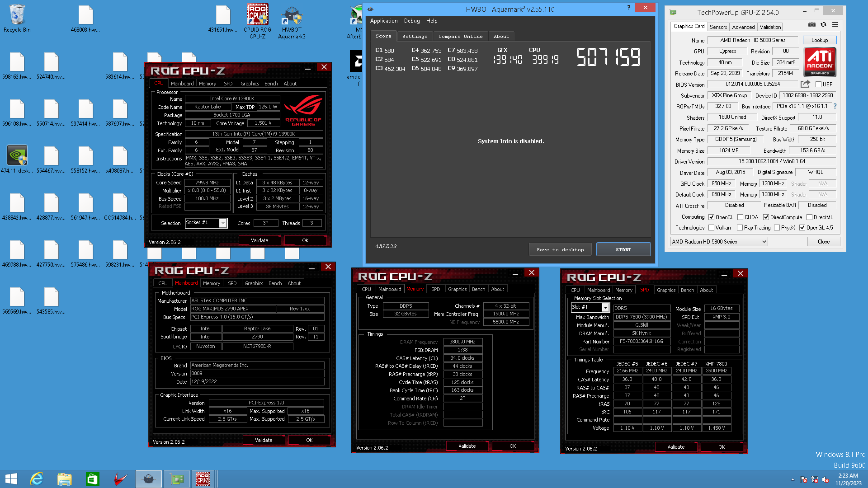Image resolution: width=868 pixels, height=488 pixels.
Task: Click the network tray icon
Action: [815, 479]
